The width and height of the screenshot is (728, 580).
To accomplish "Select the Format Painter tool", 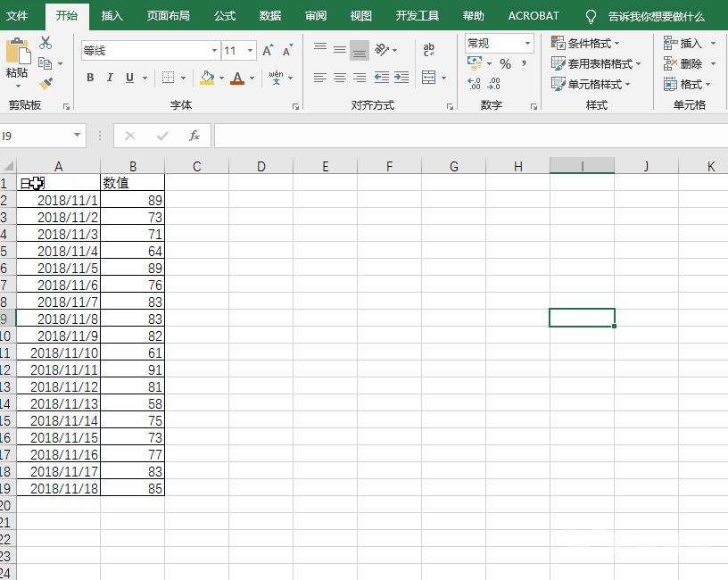I will 45,82.
